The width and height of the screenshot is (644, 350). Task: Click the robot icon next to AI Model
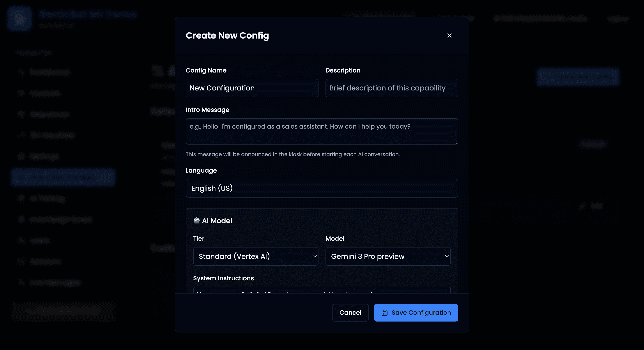pyautogui.click(x=196, y=220)
